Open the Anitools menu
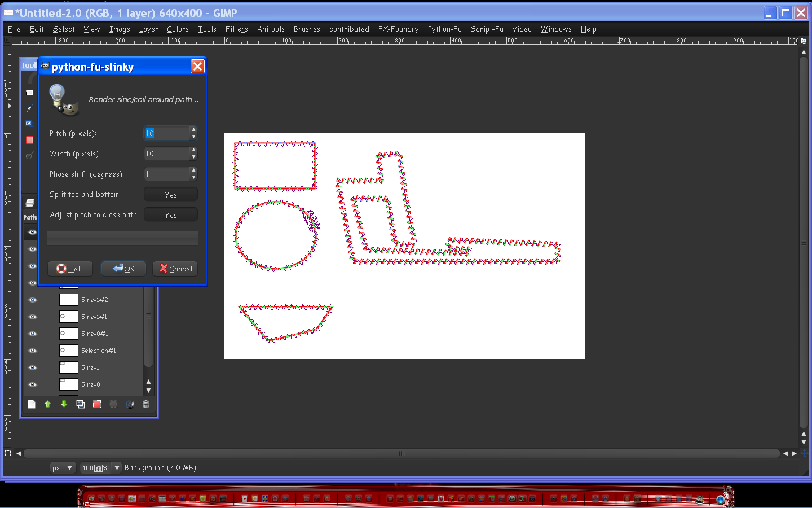This screenshot has width=812, height=508. click(271, 29)
